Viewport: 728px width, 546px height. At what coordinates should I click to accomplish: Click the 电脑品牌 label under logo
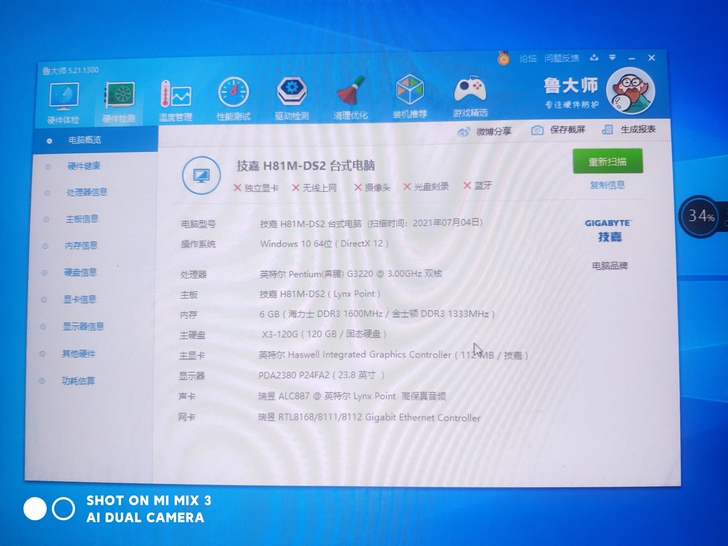click(x=610, y=266)
